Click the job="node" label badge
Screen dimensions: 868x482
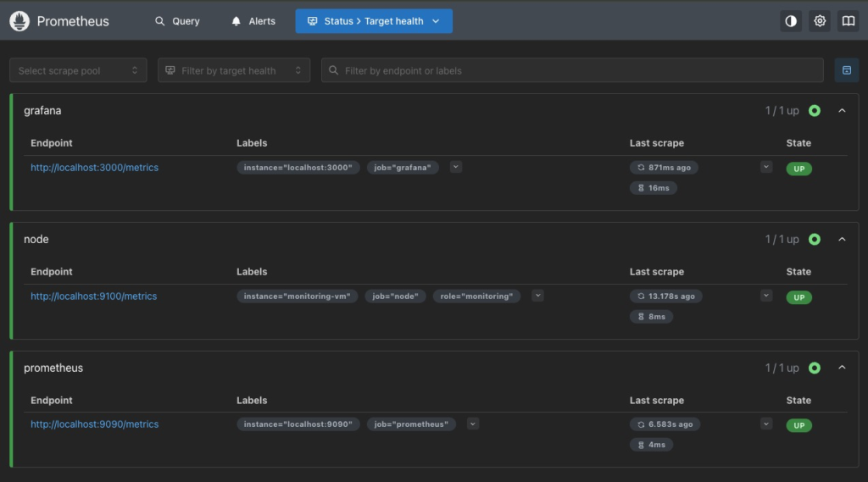pos(395,296)
